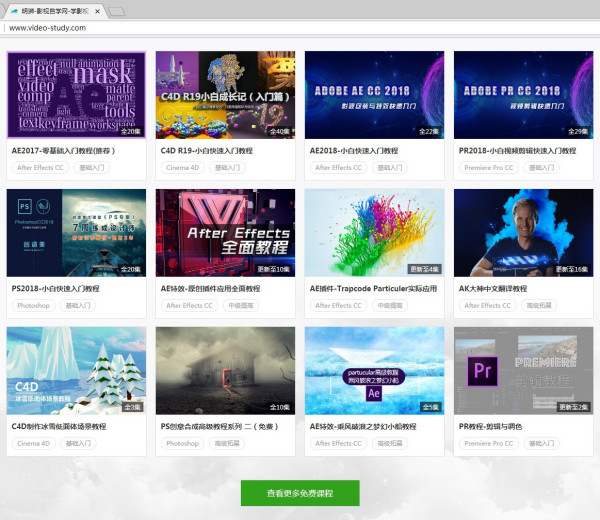Click the 全40集 badge on C4D R19 thumbnail
The width and height of the screenshot is (600, 520).
click(280, 131)
